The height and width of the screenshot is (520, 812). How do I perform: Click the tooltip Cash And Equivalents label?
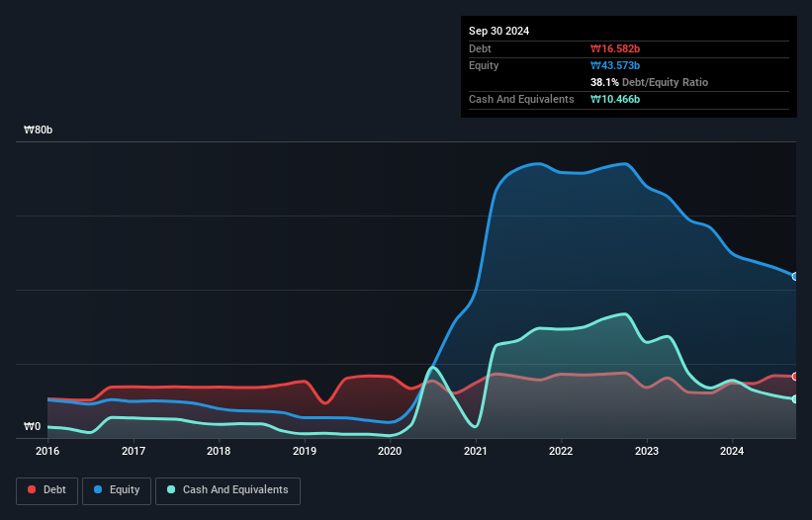[x=521, y=99]
